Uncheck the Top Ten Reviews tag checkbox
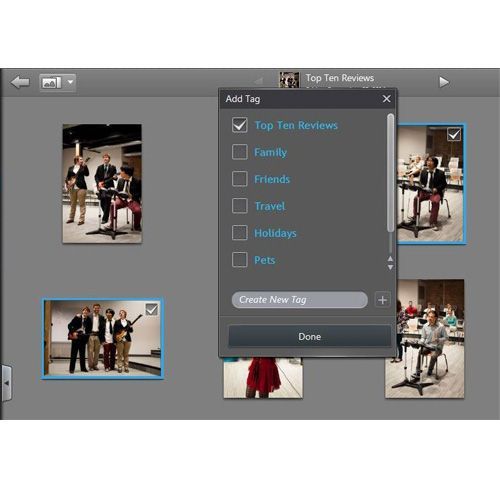 click(240, 125)
